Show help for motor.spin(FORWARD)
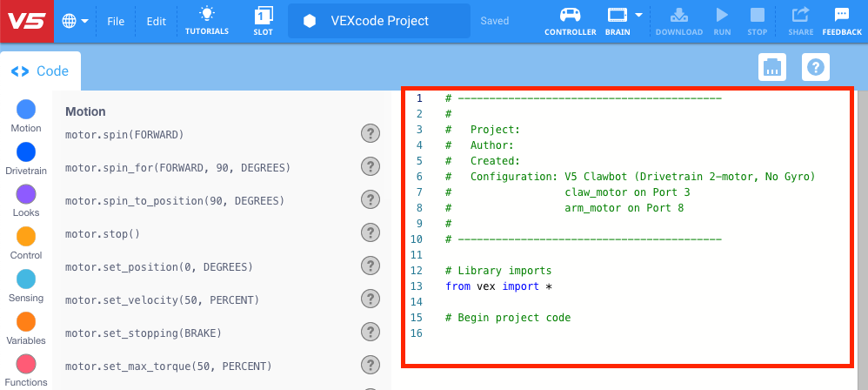This screenshot has height=390, width=868. pyautogui.click(x=371, y=134)
